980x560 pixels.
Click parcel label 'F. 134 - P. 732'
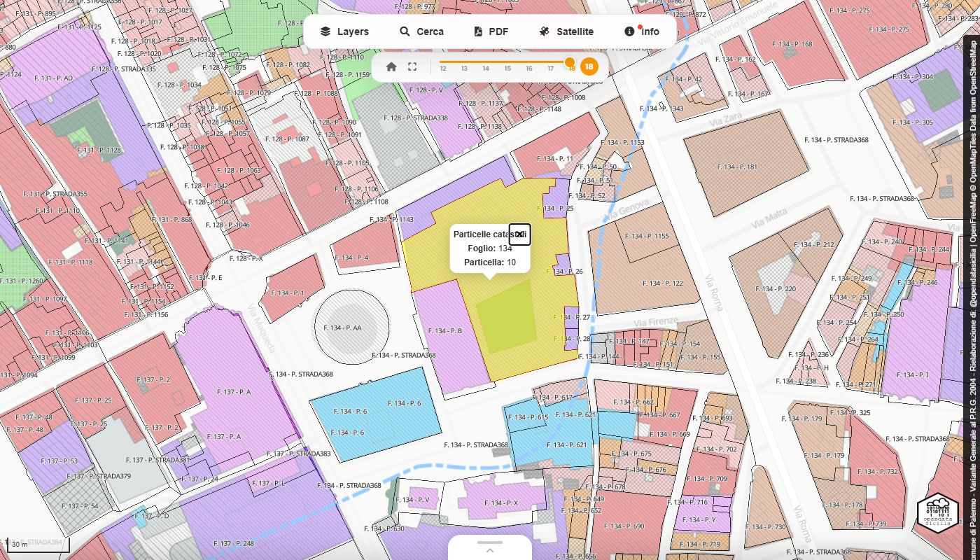[x=877, y=471]
